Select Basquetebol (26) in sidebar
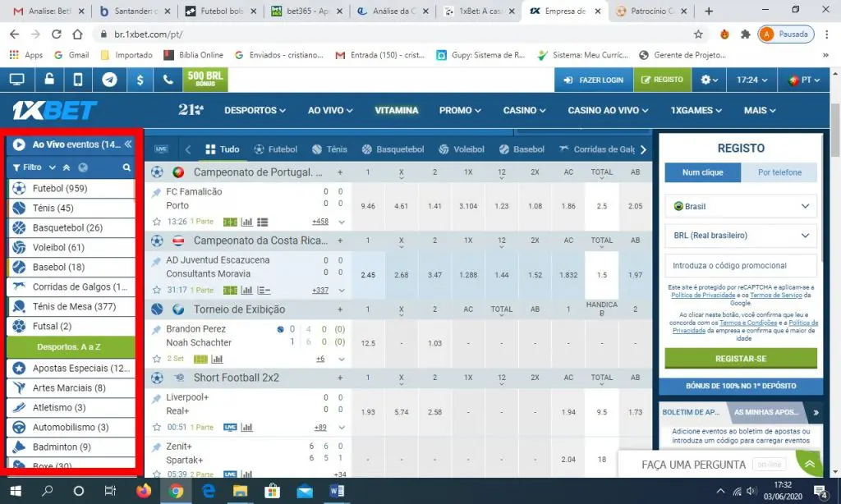 [71, 228]
